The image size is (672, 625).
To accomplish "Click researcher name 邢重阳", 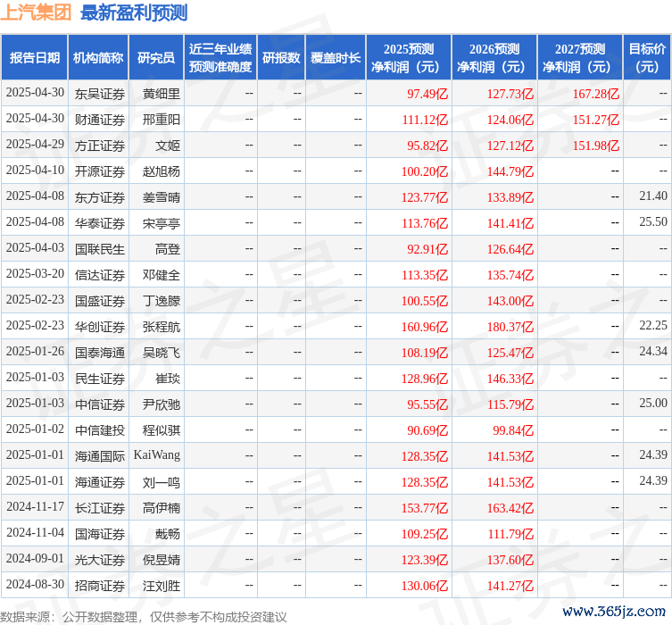I will [162, 120].
